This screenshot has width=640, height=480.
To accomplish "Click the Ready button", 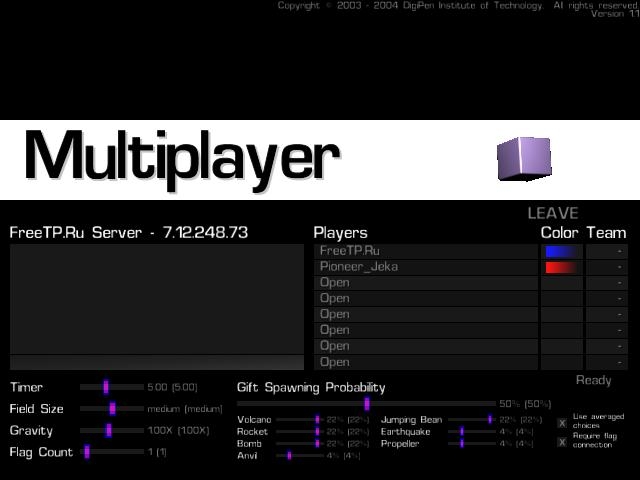I will [593, 380].
